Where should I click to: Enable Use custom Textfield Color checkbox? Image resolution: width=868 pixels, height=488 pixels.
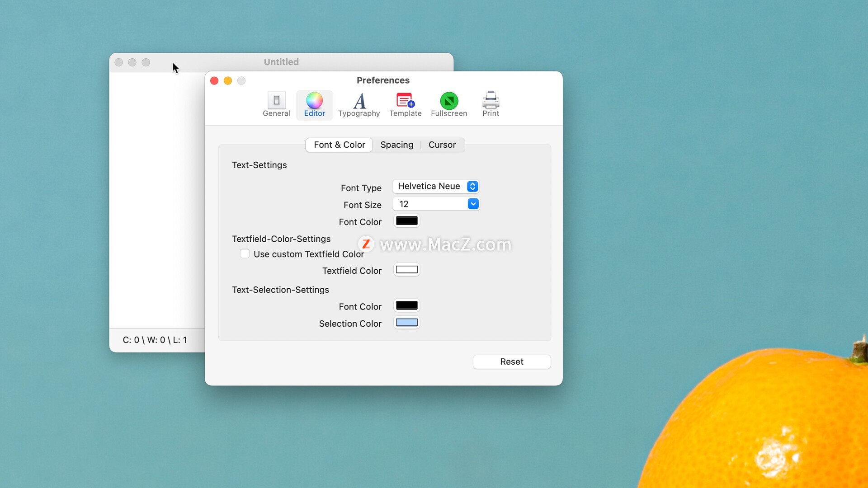pyautogui.click(x=245, y=254)
